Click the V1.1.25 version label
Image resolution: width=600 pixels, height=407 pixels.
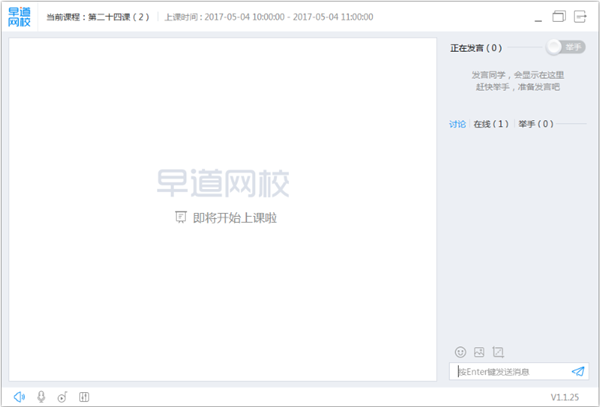pyautogui.click(x=565, y=397)
